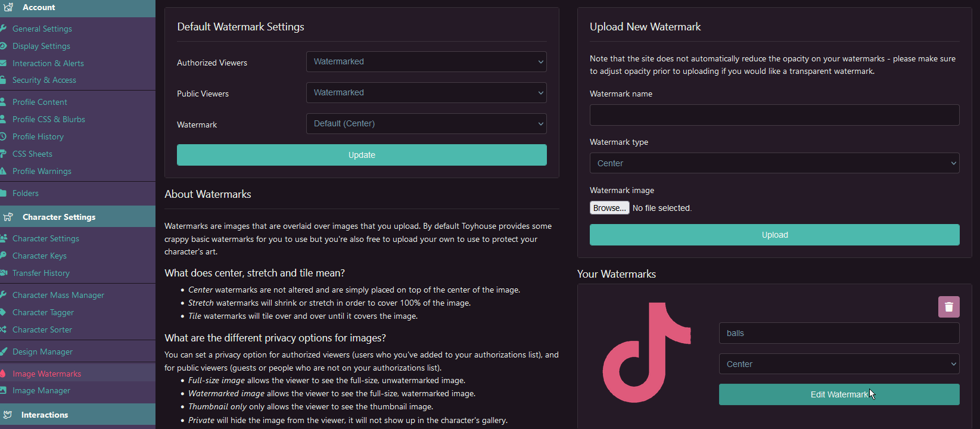Open Image Manager from the sidebar
The width and height of the screenshot is (980, 429).
(41, 390)
